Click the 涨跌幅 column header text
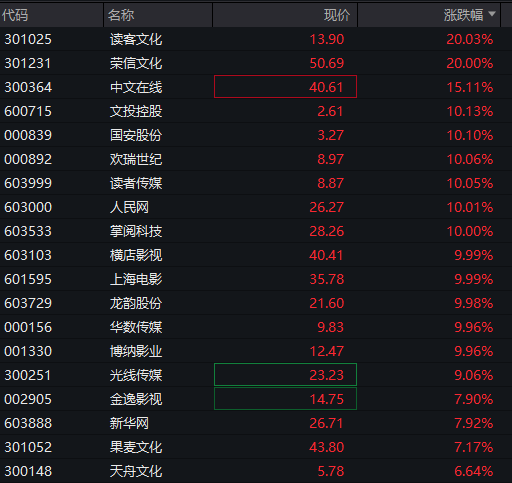The width and height of the screenshot is (512, 483). click(x=463, y=15)
